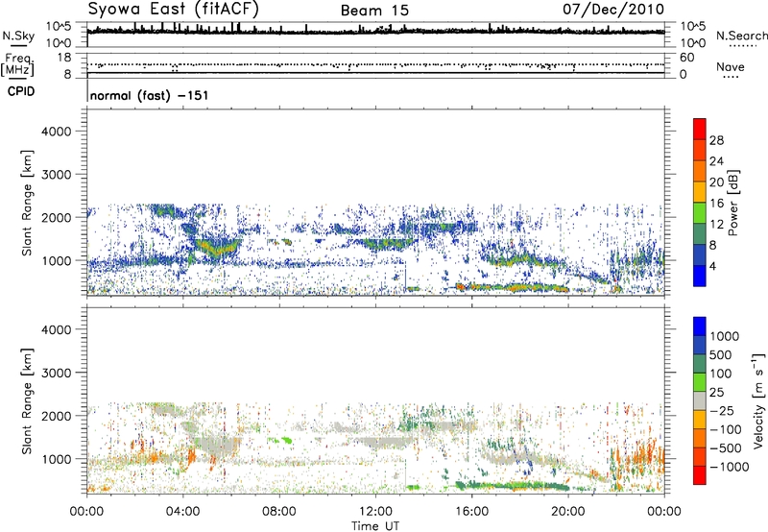Image resolution: width=768 pixels, height=532 pixels.
Task: Pick the blue top segment of velocity colorbar
Action: [x=700, y=326]
